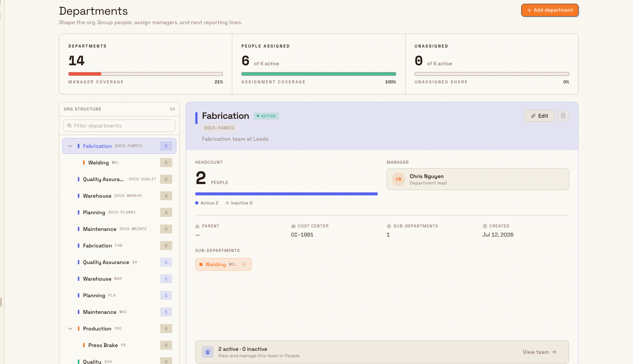Click the trash delete icon for Fabrication

click(563, 116)
